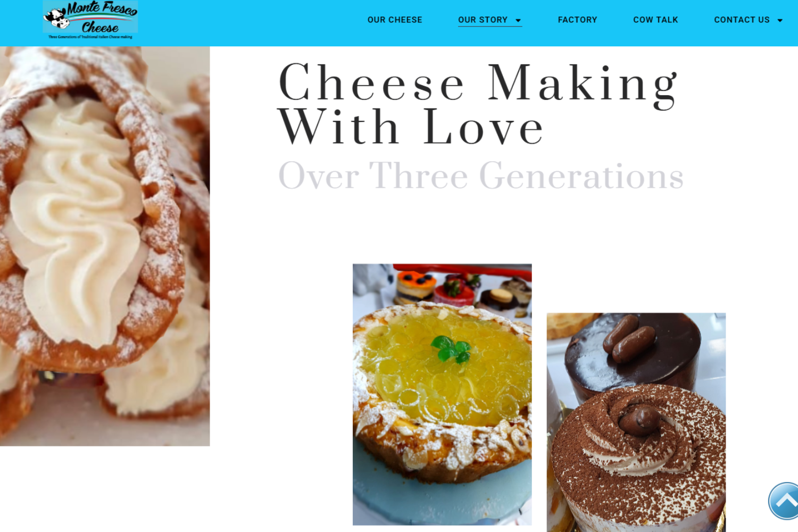This screenshot has width=798, height=532.
Task: Click the lemon tart photo
Action: pos(442,394)
